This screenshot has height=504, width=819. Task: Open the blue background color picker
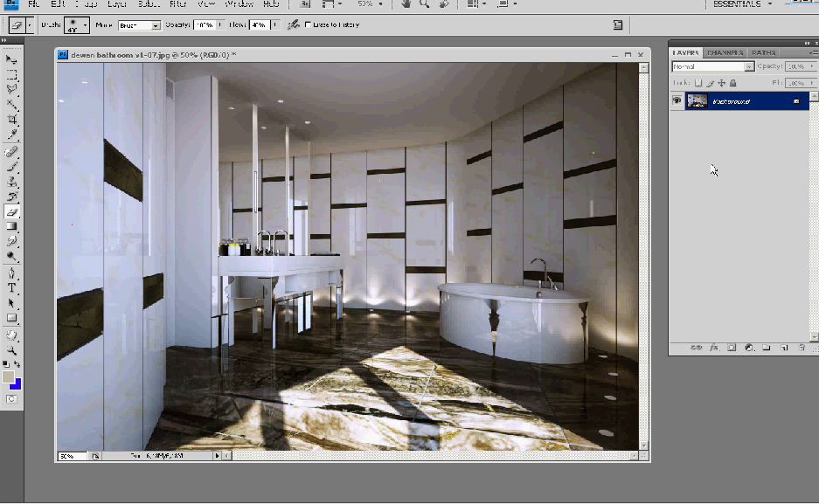click(x=17, y=385)
